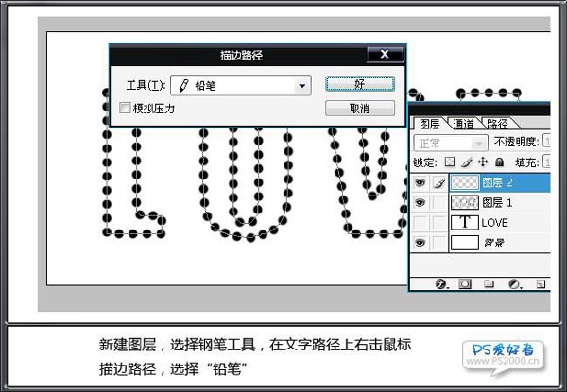567x392 pixels.
Task: Hide 图层 1 using eye icon
Action: [x=421, y=202]
